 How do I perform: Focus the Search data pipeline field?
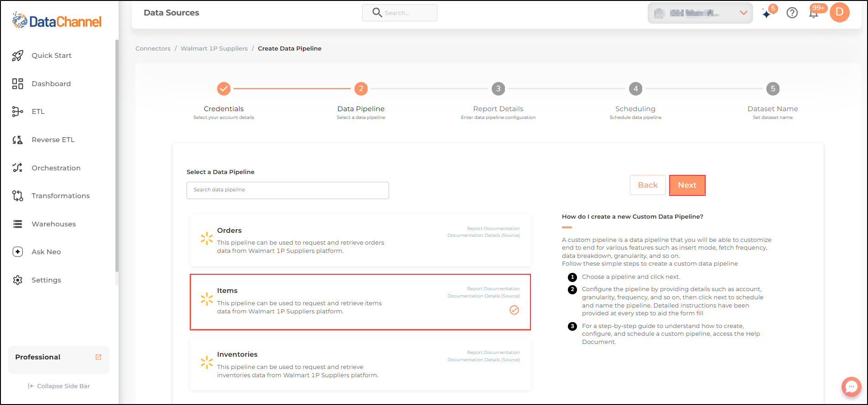288,190
